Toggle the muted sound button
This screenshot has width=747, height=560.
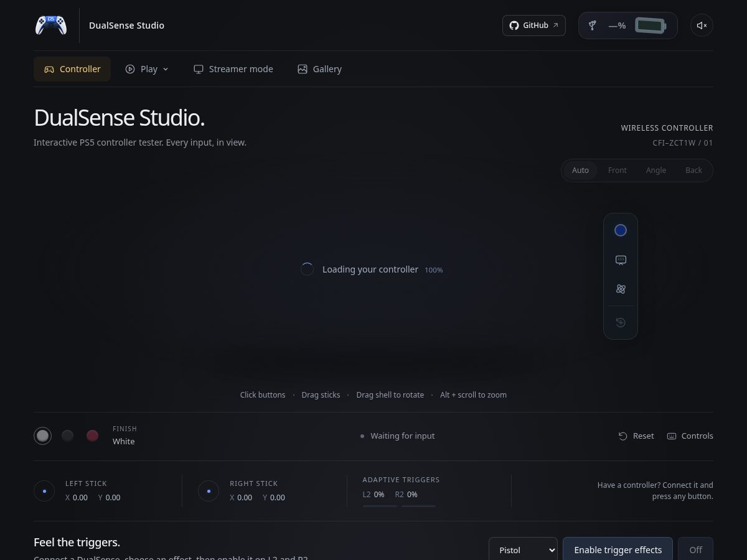click(x=702, y=26)
